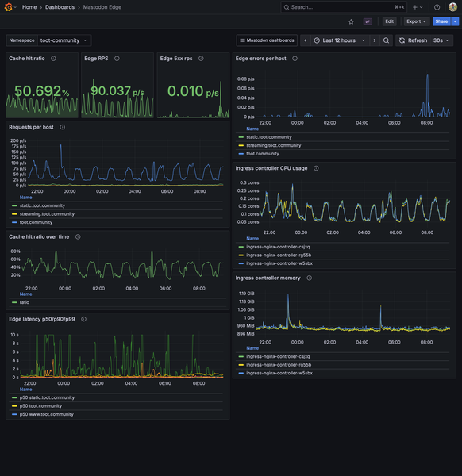This screenshot has height=476, width=462.
Task: Show info for Edge latency p50/p90/p99
Action: click(84, 319)
